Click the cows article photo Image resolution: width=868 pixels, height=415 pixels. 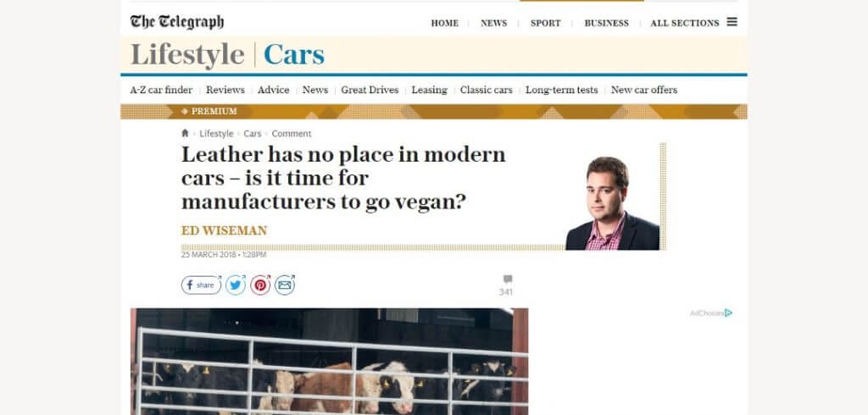(330, 362)
